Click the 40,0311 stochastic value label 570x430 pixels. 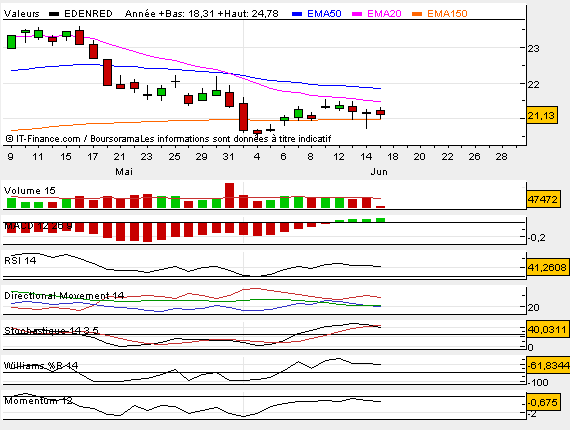547,330
